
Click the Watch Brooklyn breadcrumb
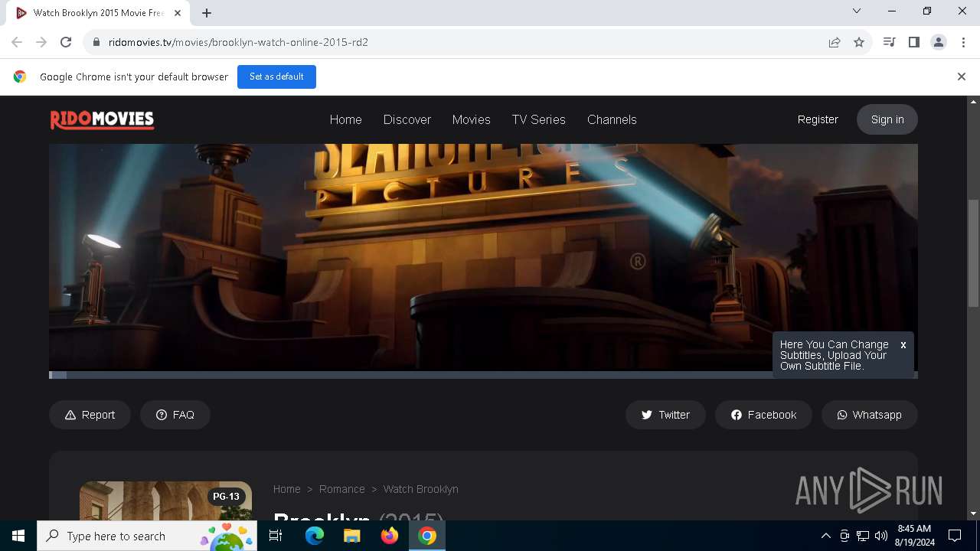[x=420, y=489]
